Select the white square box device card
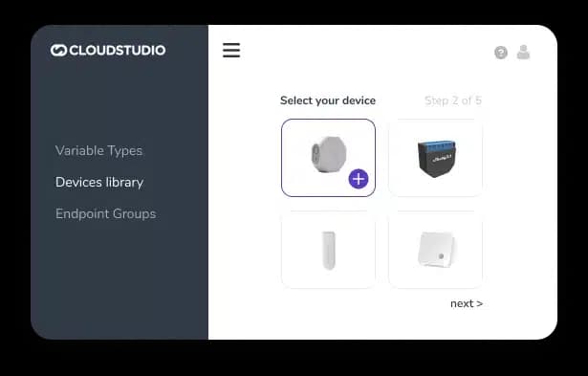 pos(435,250)
